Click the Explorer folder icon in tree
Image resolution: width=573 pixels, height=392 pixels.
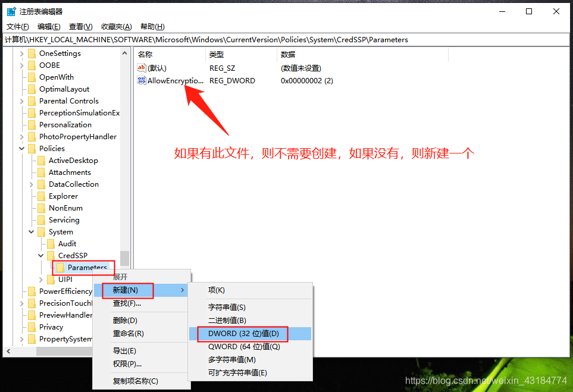[x=41, y=196]
